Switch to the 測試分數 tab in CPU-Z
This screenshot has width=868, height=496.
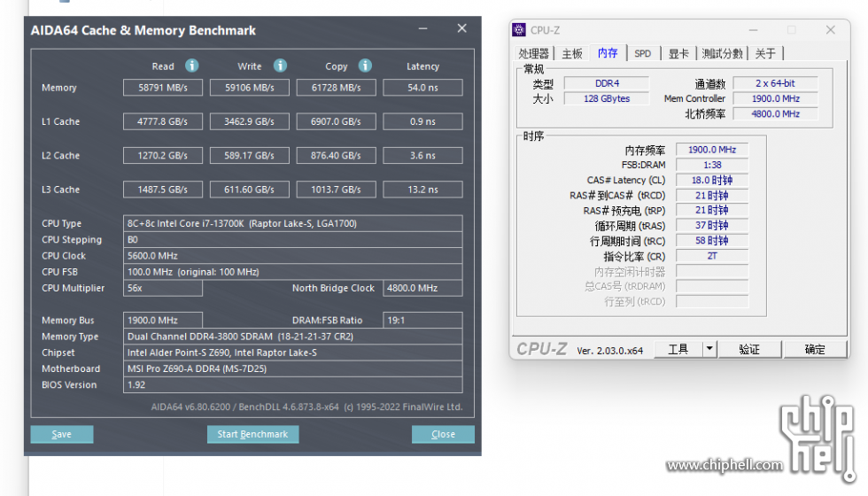722,54
